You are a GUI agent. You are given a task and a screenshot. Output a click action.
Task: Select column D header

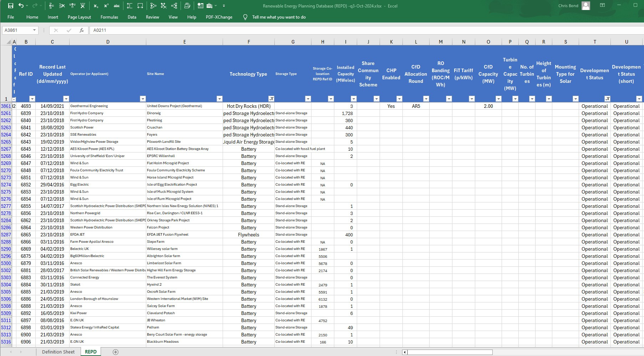pos(108,42)
